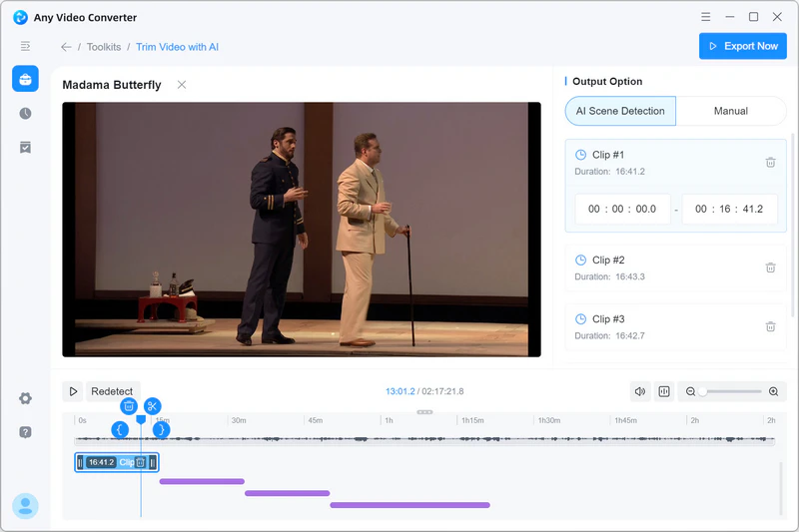Viewport: 799px width, 532px height.
Task: Click the longest purple clip bar
Action: point(409,505)
